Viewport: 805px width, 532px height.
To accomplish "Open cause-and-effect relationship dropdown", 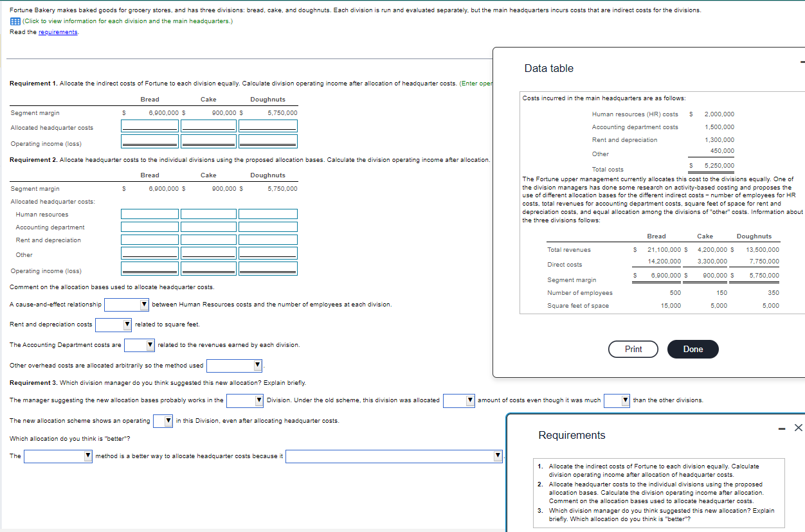I will point(127,304).
